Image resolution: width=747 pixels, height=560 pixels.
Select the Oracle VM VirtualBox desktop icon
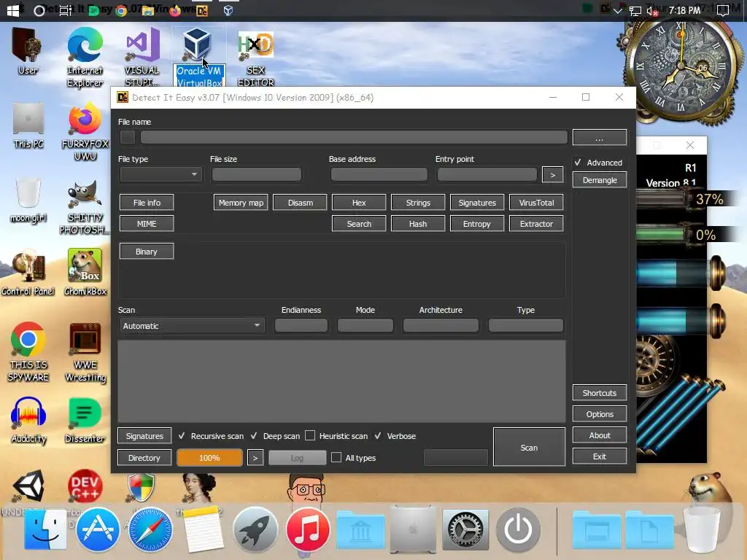point(198,57)
